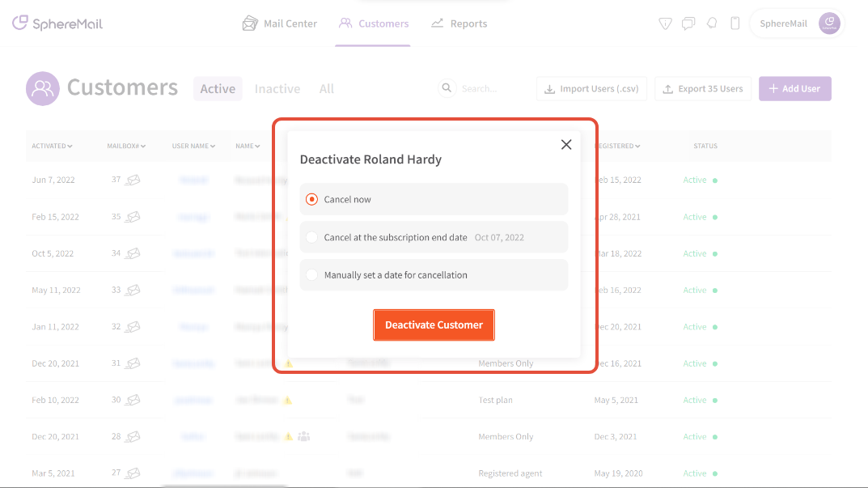This screenshot has width=868, height=488.
Task: Click the STATUS column header
Action: [x=705, y=146]
